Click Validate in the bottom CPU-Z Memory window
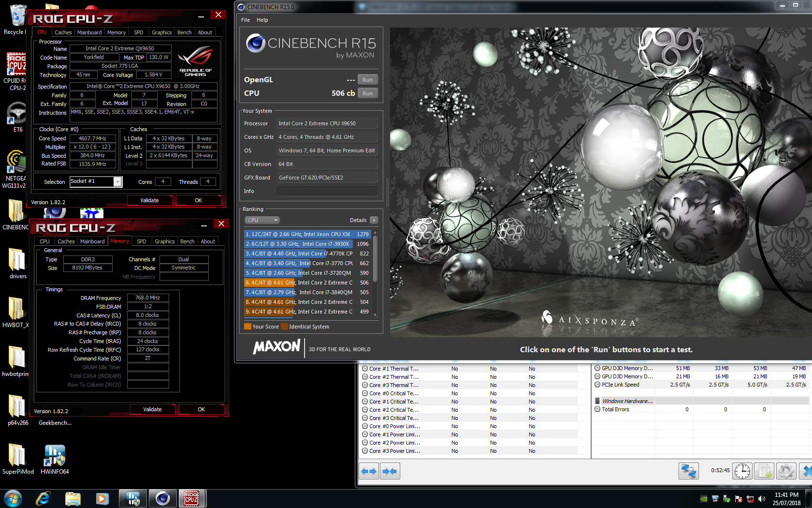 click(152, 409)
